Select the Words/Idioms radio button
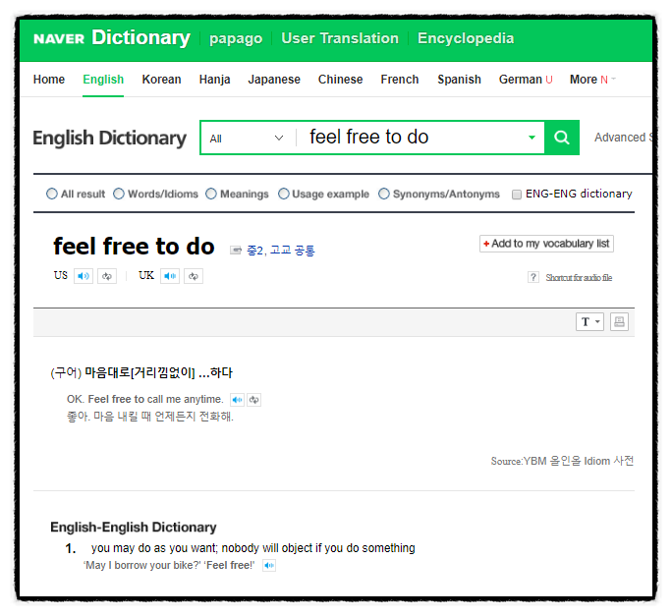Viewport: 672px width, 616px height. click(x=119, y=194)
